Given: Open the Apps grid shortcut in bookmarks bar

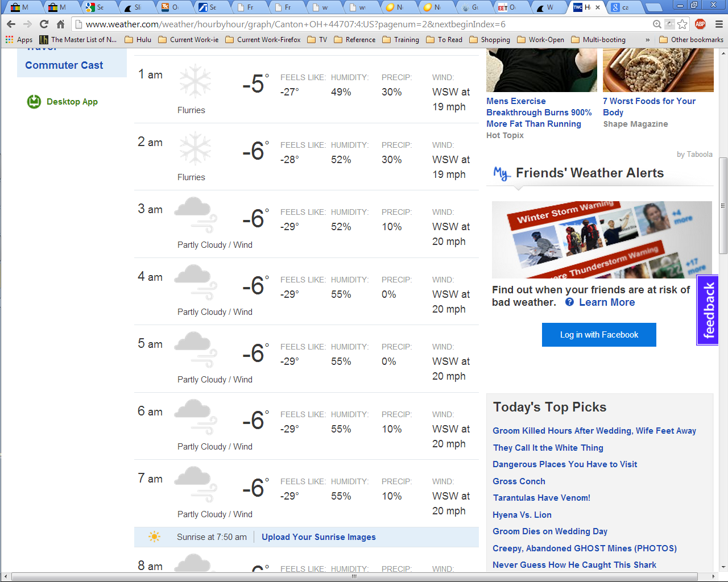Looking at the screenshot, I should click(19, 40).
